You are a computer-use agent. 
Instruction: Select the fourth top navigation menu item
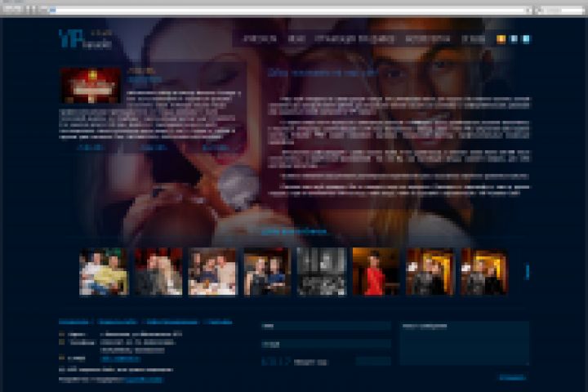(427, 38)
